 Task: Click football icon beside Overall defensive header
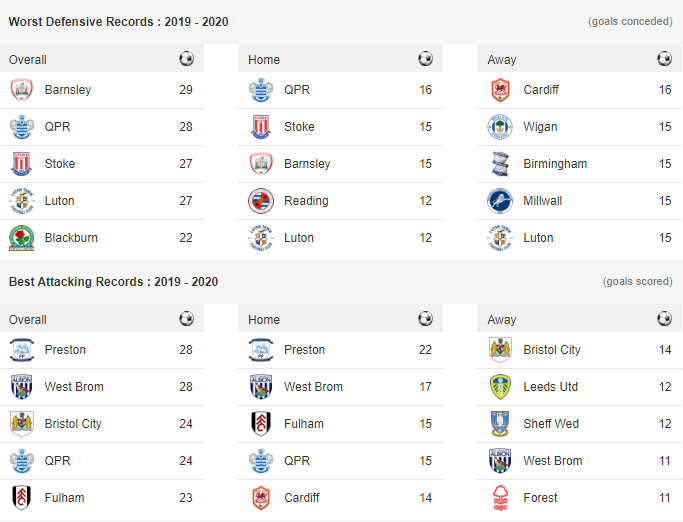(186, 59)
